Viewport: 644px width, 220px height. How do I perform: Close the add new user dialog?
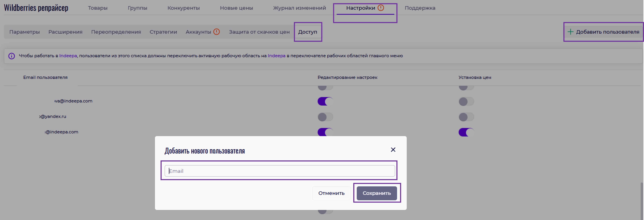[x=393, y=150]
